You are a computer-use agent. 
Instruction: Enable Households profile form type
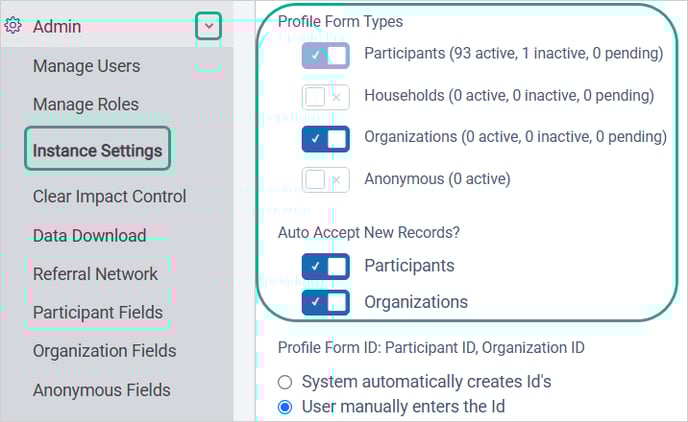[326, 97]
